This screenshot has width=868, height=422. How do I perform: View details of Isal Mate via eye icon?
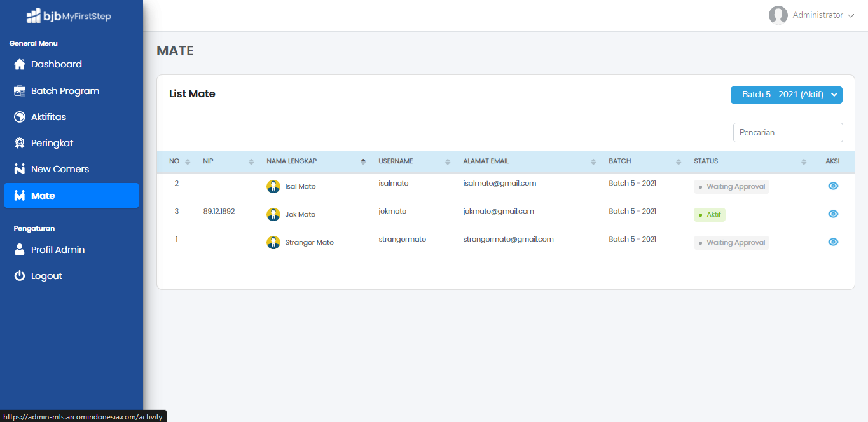(x=833, y=186)
